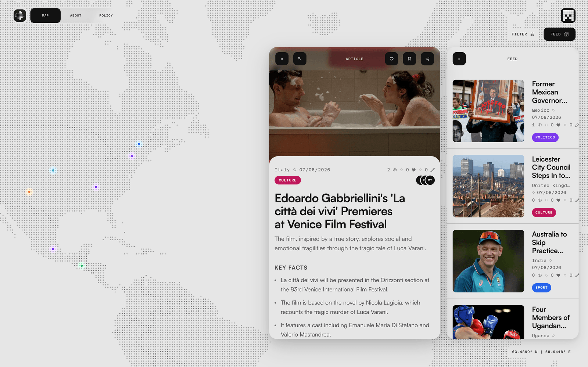Click the article headline about Edoardo Gabbriellini
The image size is (588, 367).
[x=340, y=211]
